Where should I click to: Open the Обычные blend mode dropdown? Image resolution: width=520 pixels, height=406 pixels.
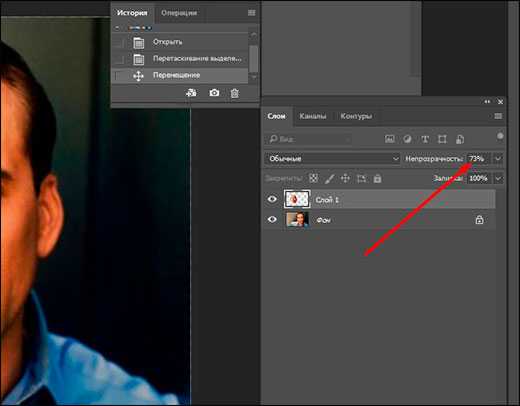click(x=332, y=159)
